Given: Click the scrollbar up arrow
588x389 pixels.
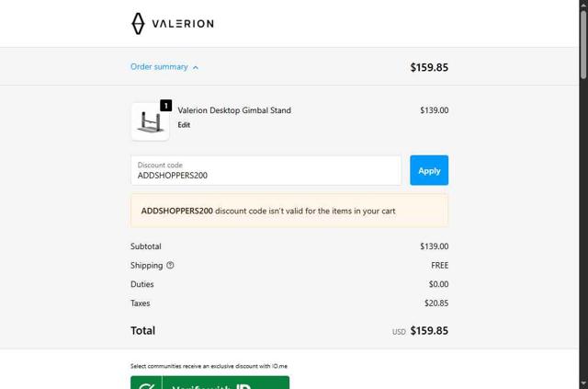Looking at the screenshot, I should pyautogui.click(x=582, y=5).
